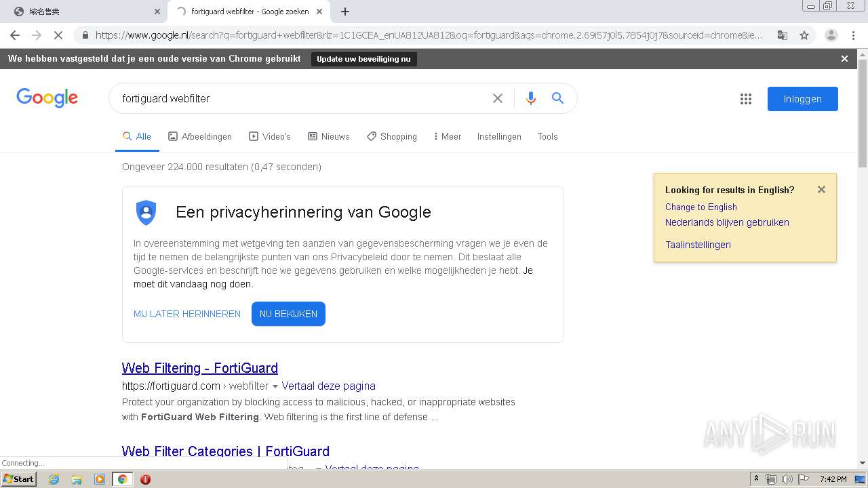Clear the search box with the X icon

point(498,98)
